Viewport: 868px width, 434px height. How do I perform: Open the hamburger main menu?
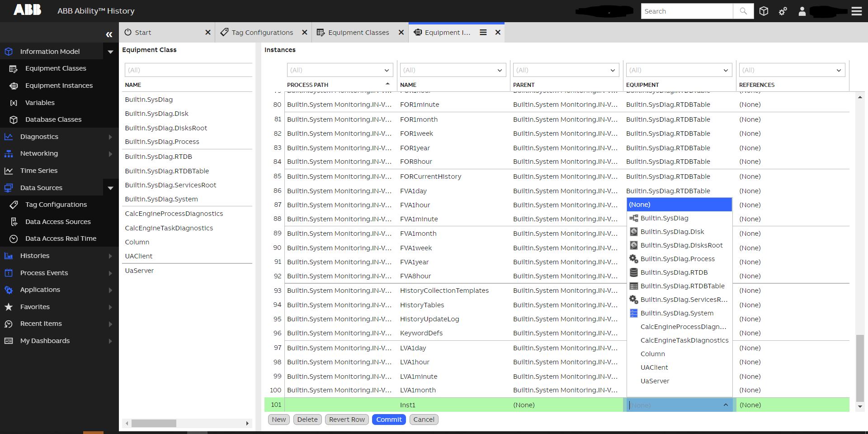click(857, 11)
